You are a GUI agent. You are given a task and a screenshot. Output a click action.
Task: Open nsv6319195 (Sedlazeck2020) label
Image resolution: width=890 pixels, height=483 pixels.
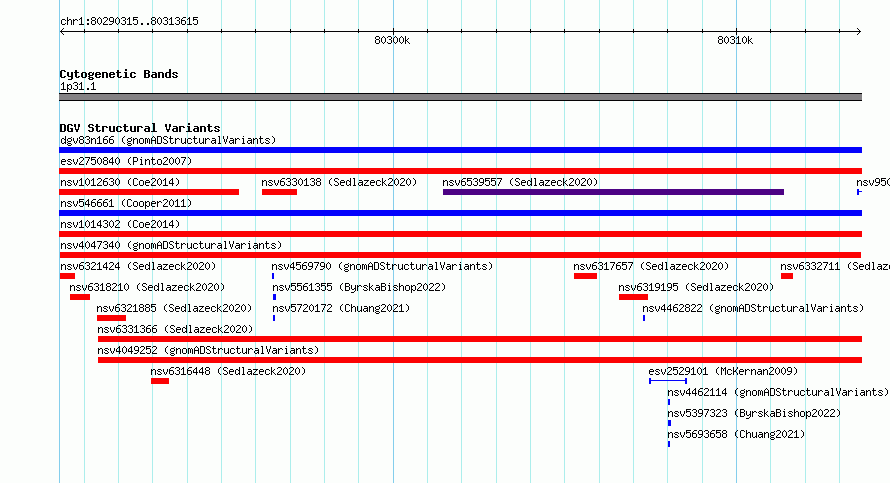coord(696,287)
